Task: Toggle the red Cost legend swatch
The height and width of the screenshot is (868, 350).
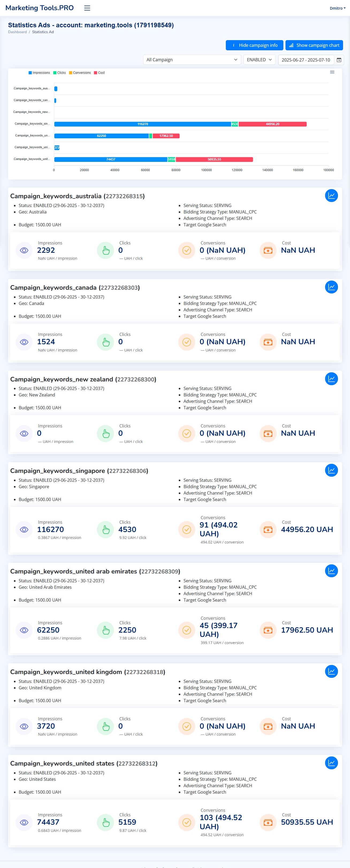Action: coord(96,73)
